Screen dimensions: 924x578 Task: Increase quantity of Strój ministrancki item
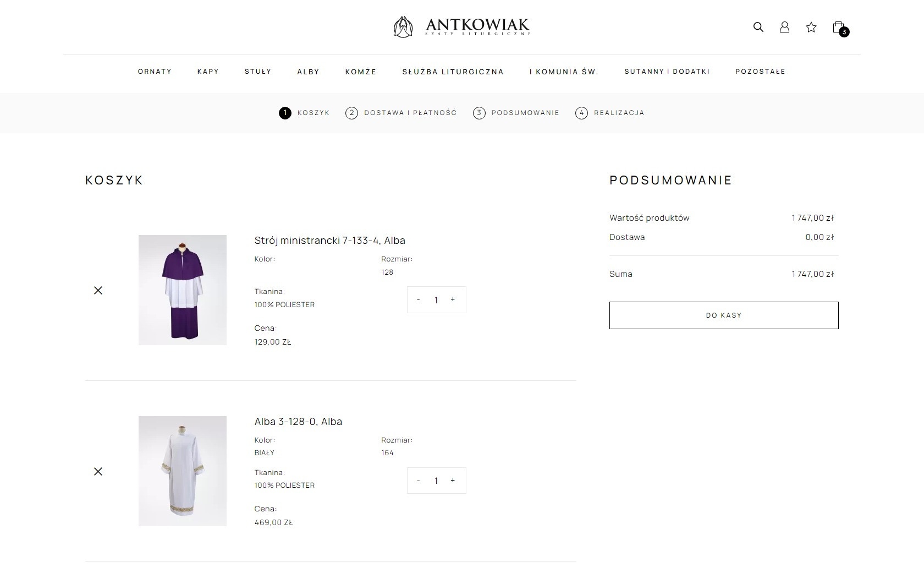click(x=453, y=299)
